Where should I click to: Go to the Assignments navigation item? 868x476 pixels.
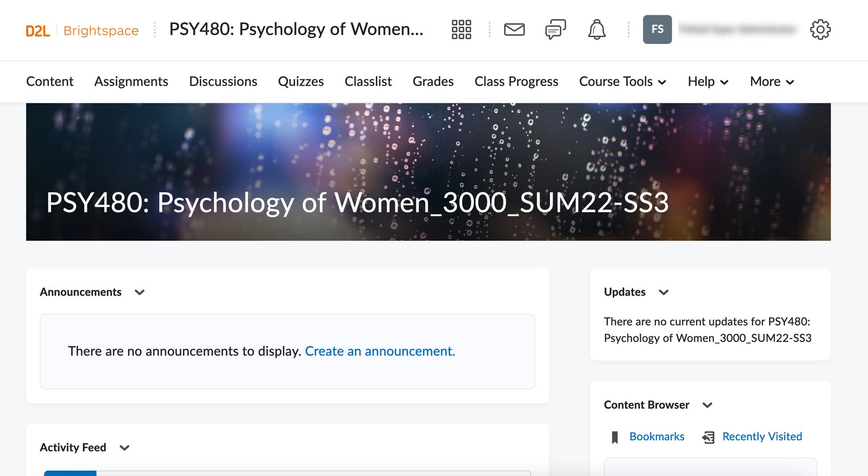pos(131,81)
